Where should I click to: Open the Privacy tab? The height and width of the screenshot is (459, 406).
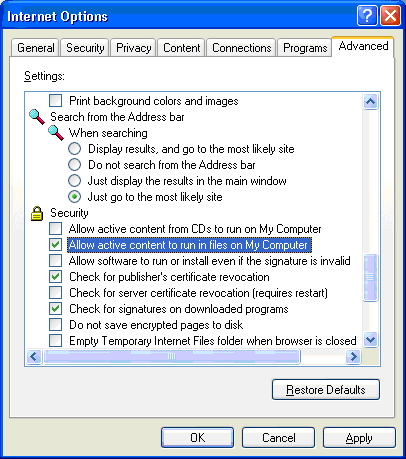coord(133,48)
